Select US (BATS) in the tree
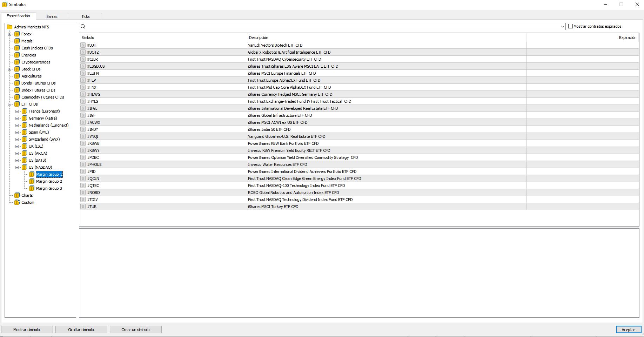The width and height of the screenshot is (644, 337). [x=38, y=160]
